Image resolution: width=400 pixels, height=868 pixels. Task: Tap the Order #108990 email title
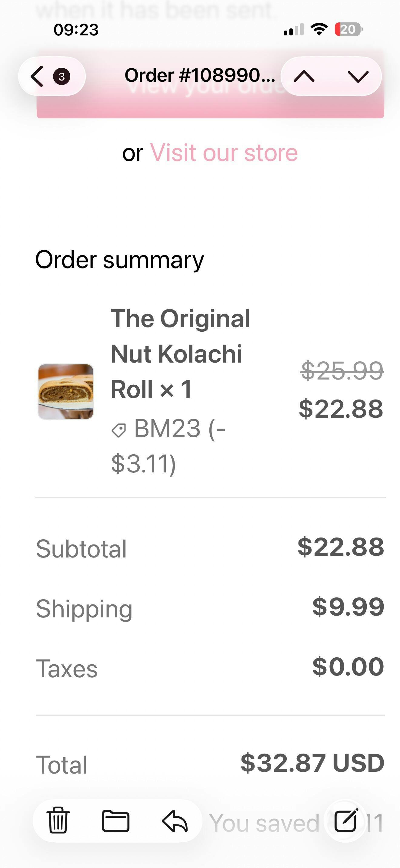[200, 75]
